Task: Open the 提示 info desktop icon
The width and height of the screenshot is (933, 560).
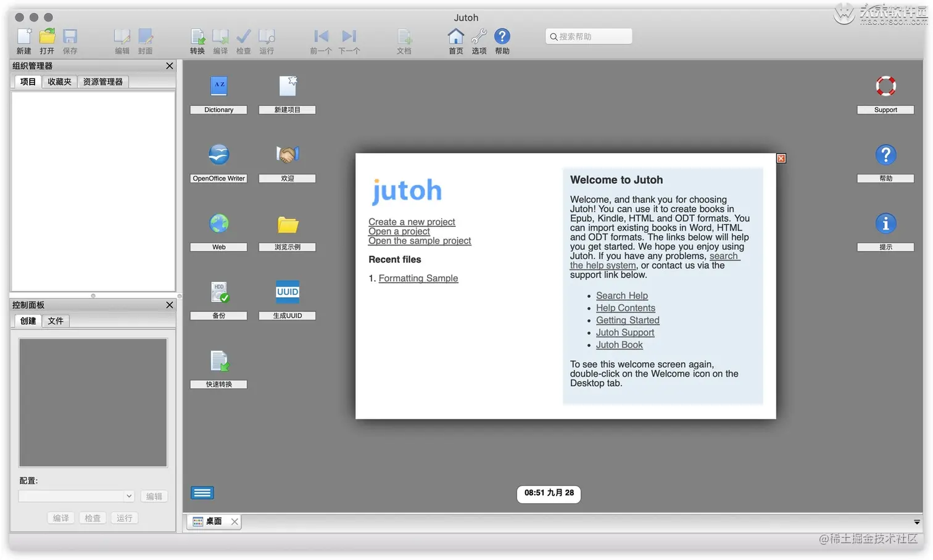Action: click(885, 223)
